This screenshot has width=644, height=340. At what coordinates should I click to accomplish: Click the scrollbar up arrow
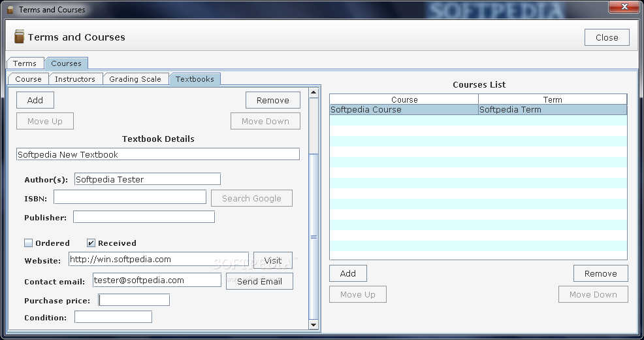(314, 92)
